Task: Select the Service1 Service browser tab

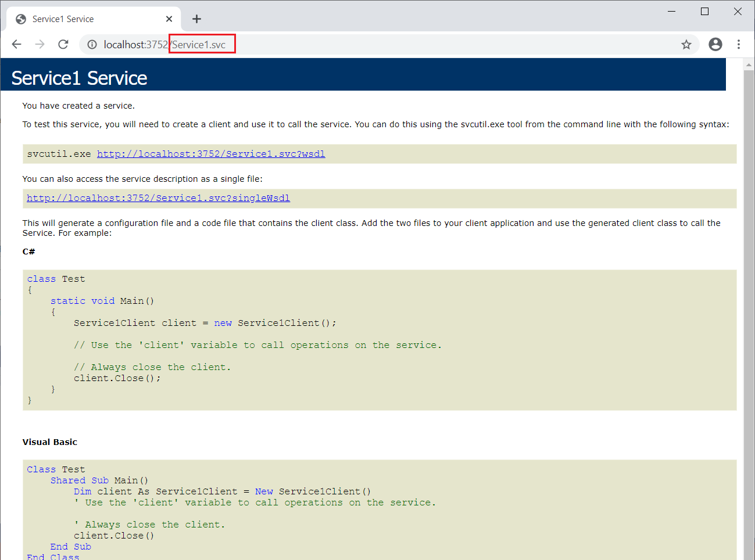Action: pyautogui.click(x=94, y=19)
